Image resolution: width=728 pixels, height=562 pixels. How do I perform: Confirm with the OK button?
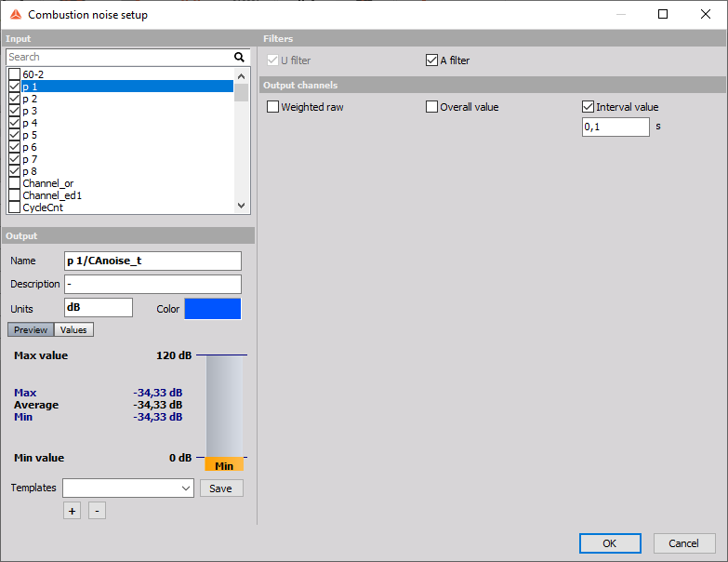tap(610, 543)
